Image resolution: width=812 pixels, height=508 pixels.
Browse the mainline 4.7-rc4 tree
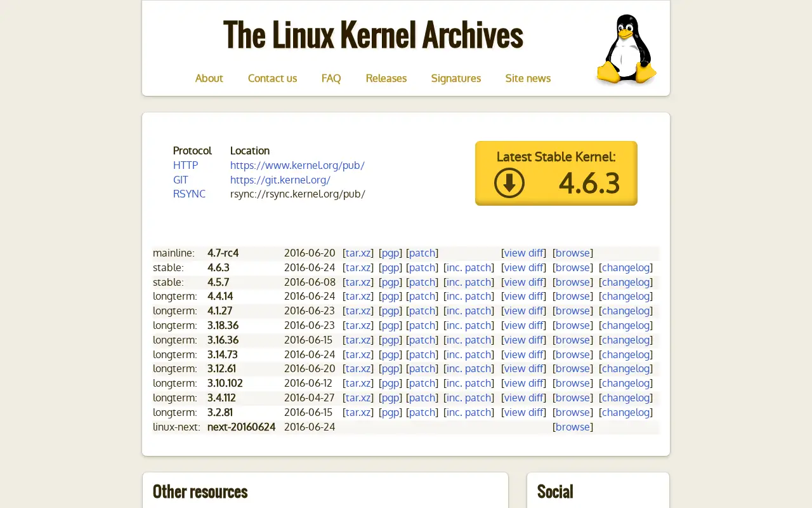coord(573,253)
